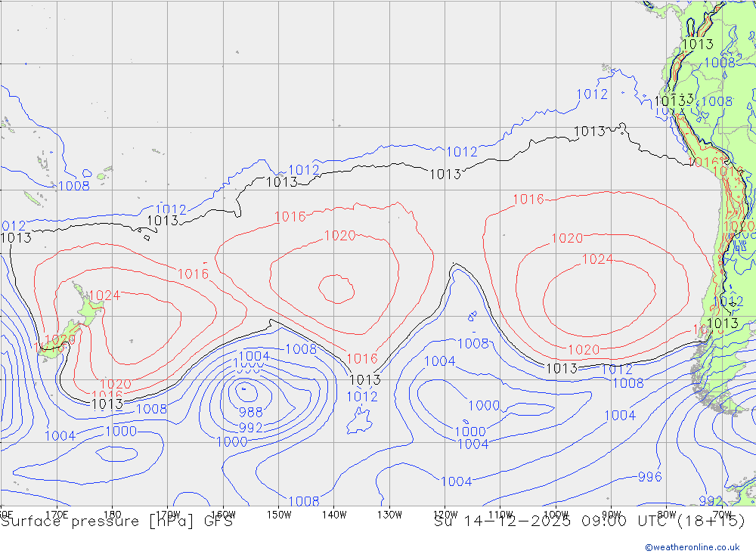The height and width of the screenshot is (554, 756).
Task: Click the 90W longitude axis label
Action: [612, 515]
